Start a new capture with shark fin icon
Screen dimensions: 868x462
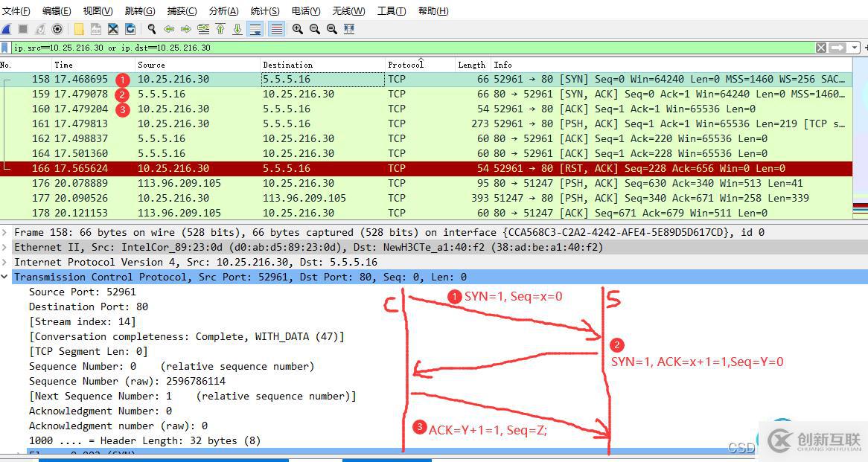pos(6,29)
